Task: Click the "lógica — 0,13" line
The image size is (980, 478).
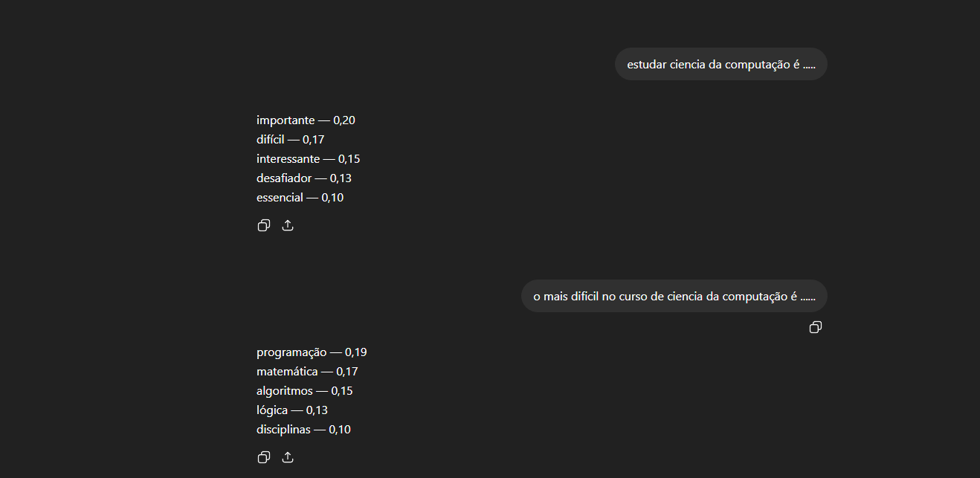Action: point(291,410)
